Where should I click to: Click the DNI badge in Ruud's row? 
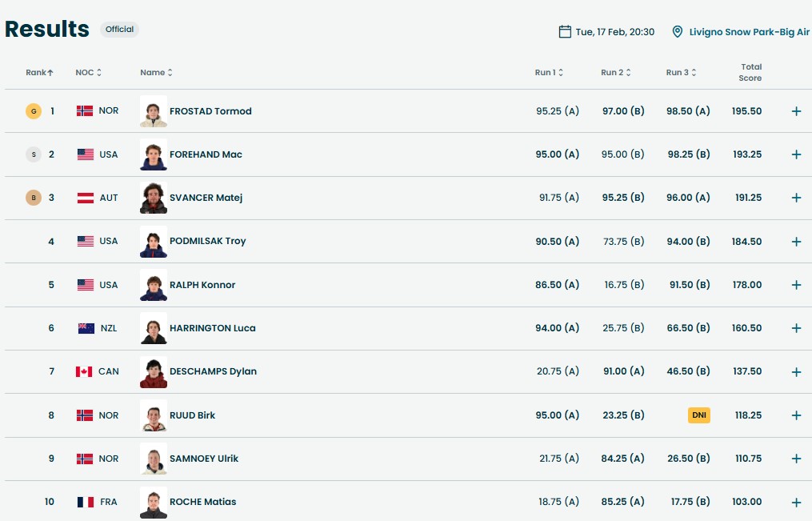tap(698, 415)
